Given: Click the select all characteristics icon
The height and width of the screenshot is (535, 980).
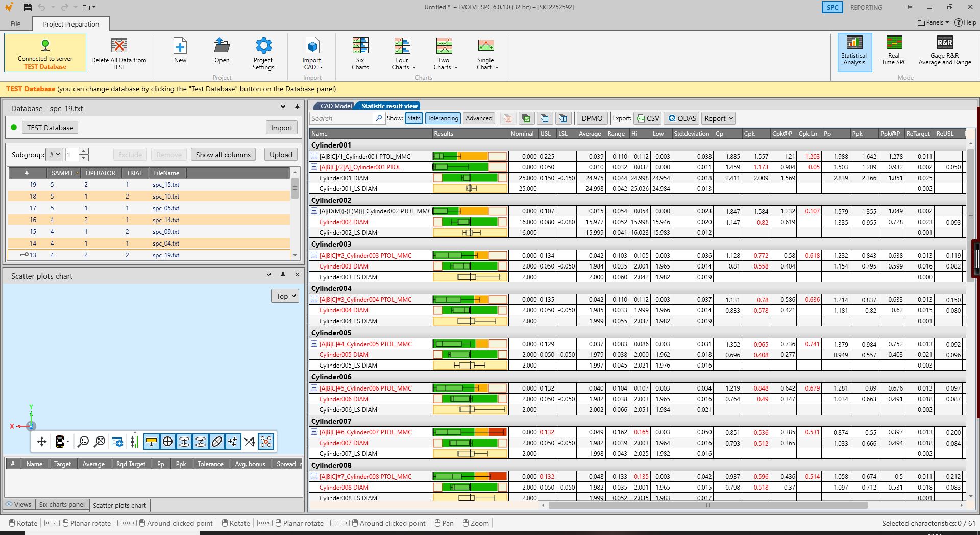Looking at the screenshot, I should point(526,118).
